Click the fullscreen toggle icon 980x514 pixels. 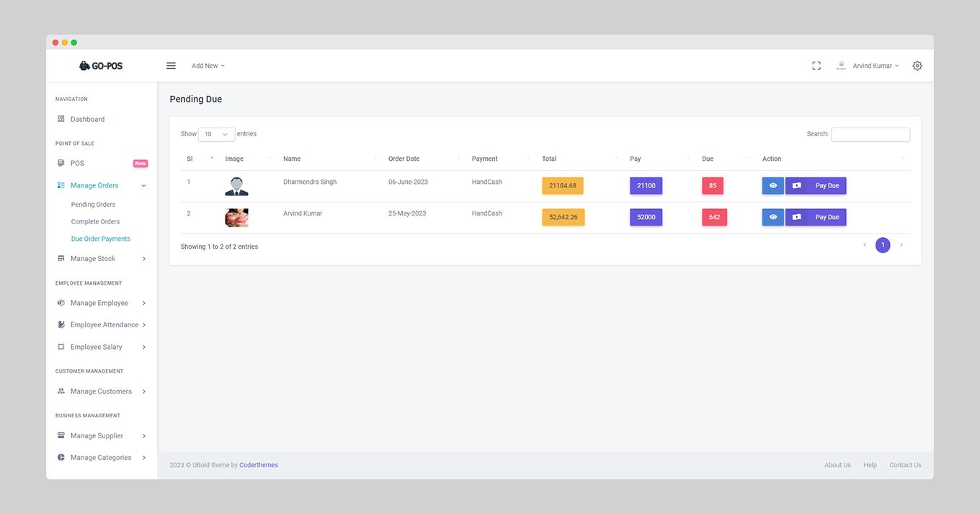[x=816, y=66]
